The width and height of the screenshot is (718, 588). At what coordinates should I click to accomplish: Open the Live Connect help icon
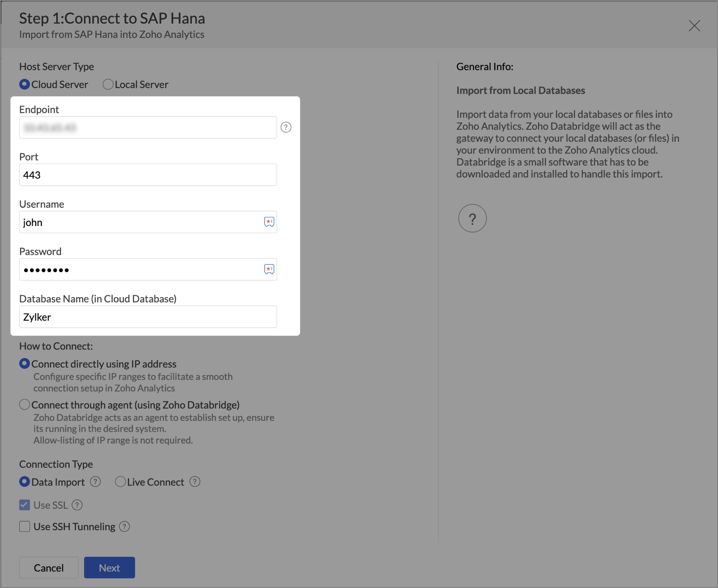click(195, 482)
